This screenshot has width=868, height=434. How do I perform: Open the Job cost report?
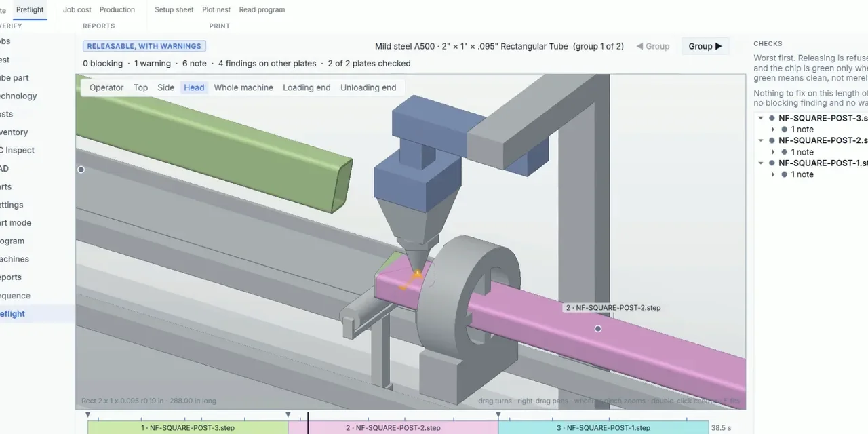click(77, 9)
